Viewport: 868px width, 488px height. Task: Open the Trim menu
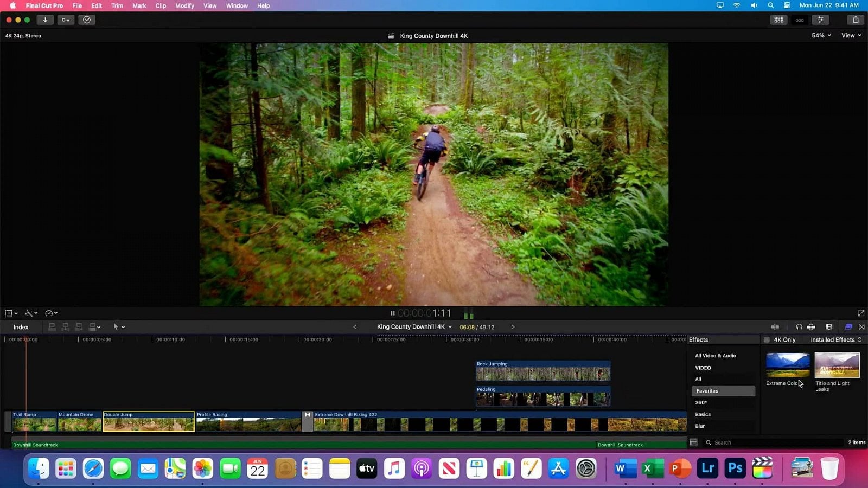click(x=117, y=5)
